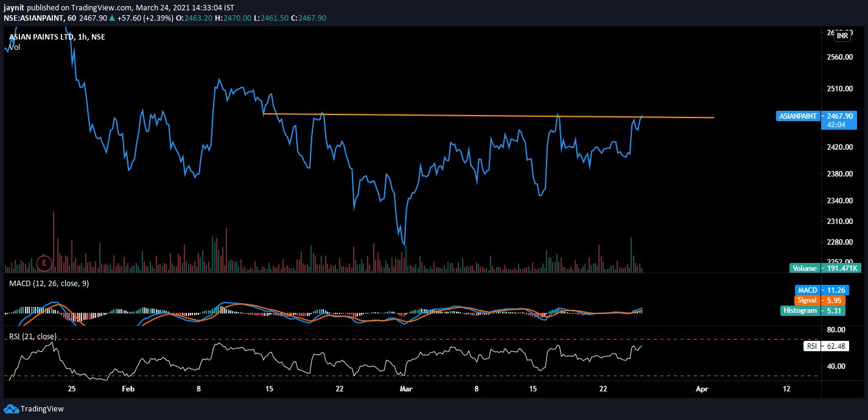Click the 80.00 RSI axis label
Viewport: 868px width, 420px height.
click(x=836, y=329)
